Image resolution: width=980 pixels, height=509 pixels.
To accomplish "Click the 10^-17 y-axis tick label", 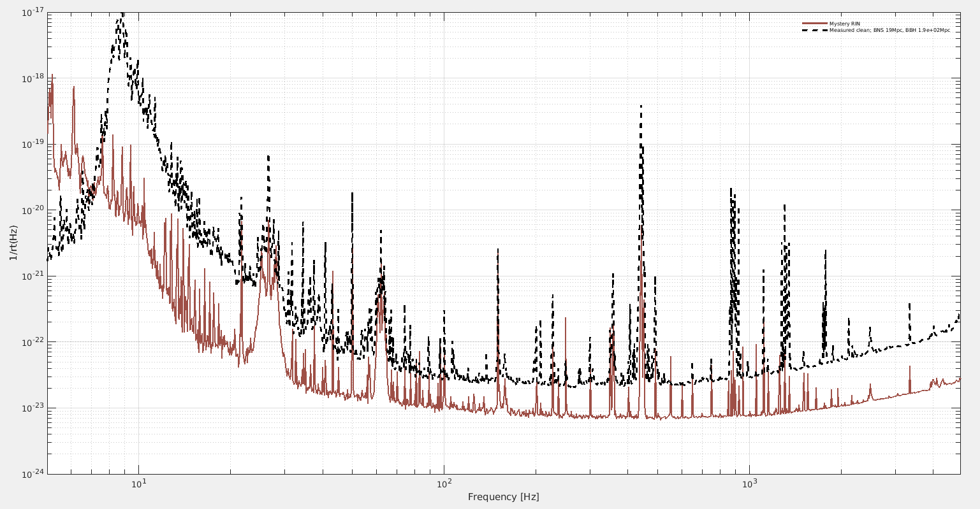I will (x=32, y=12).
